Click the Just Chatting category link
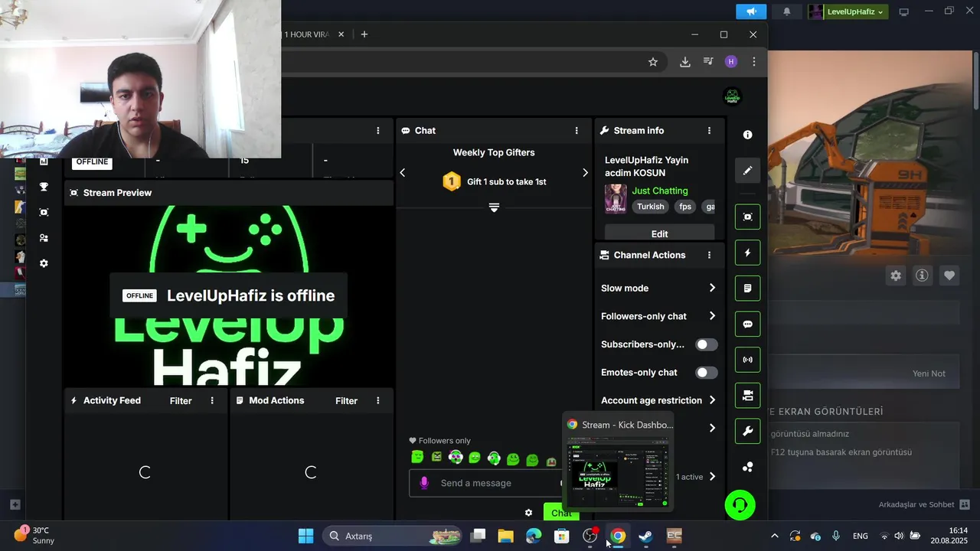 [660, 191]
